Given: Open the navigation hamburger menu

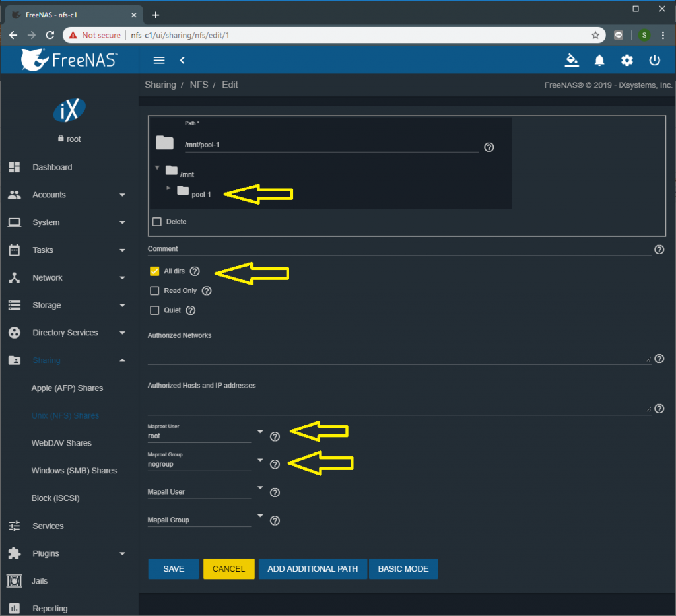Looking at the screenshot, I should [158, 60].
